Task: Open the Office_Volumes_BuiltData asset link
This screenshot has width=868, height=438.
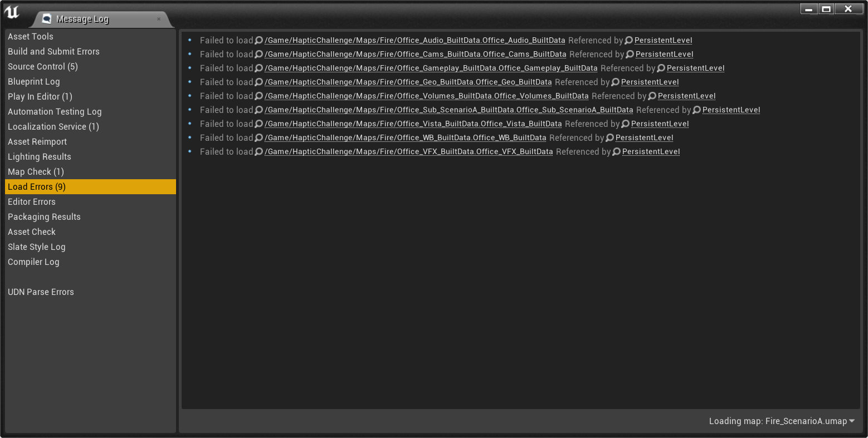Action: tap(426, 95)
